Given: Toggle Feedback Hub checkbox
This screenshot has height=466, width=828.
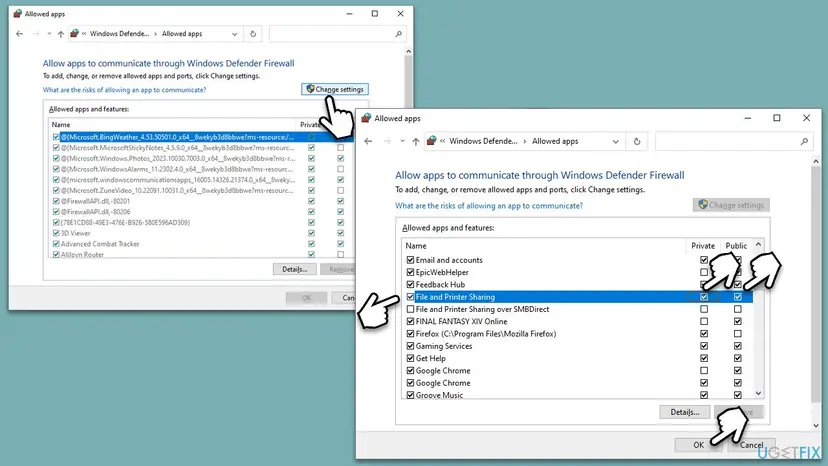Looking at the screenshot, I should pos(410,284).
